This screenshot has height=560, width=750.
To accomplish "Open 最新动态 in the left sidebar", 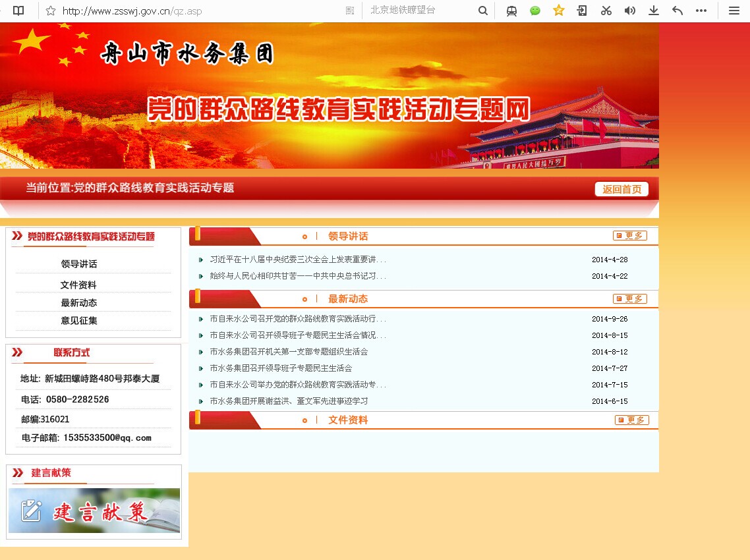I will click(x=79, y=302).
